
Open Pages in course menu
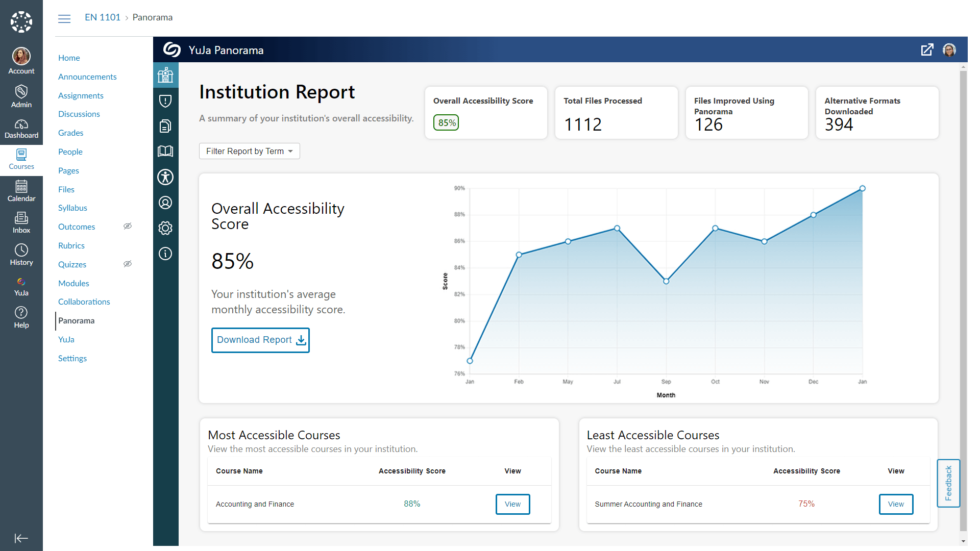[68, 170]
